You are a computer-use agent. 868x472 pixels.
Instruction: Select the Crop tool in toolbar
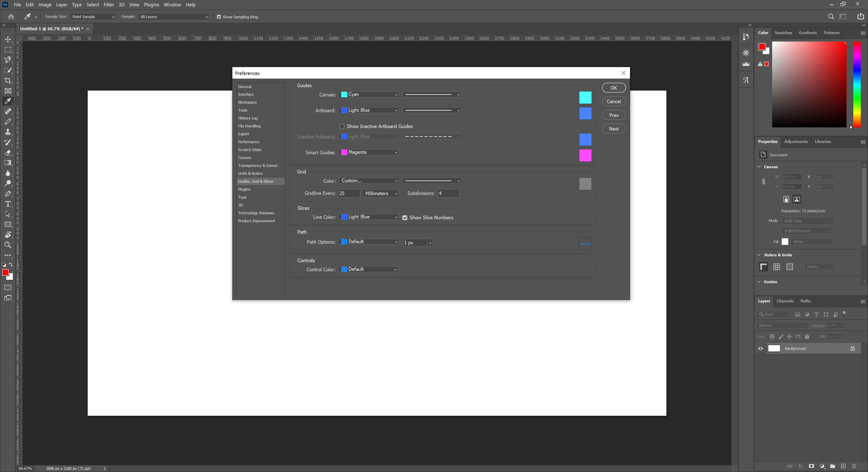[8, 80]
